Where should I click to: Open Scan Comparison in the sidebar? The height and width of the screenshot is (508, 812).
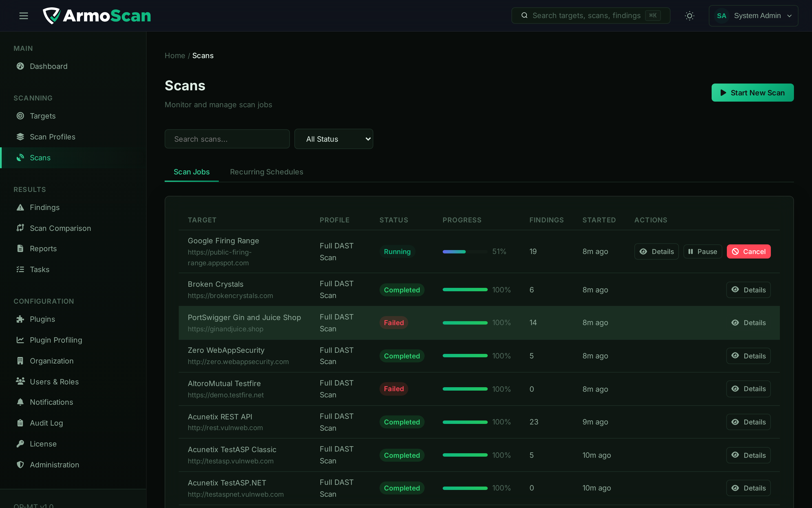coord(73,228)
